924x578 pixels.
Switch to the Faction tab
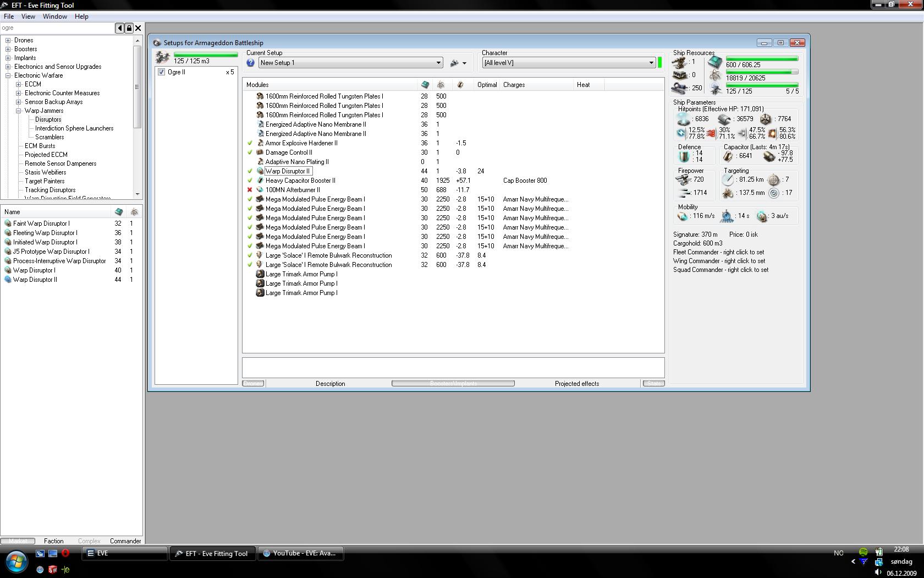point(54,541)
